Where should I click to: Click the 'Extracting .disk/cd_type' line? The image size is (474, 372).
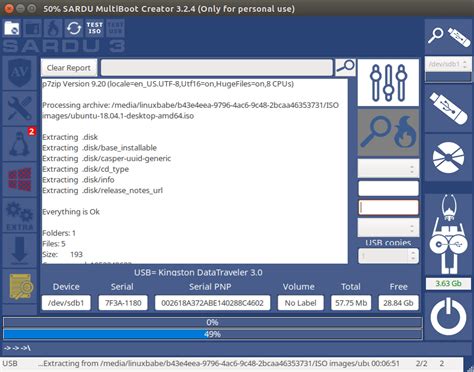tap(86, 169)
